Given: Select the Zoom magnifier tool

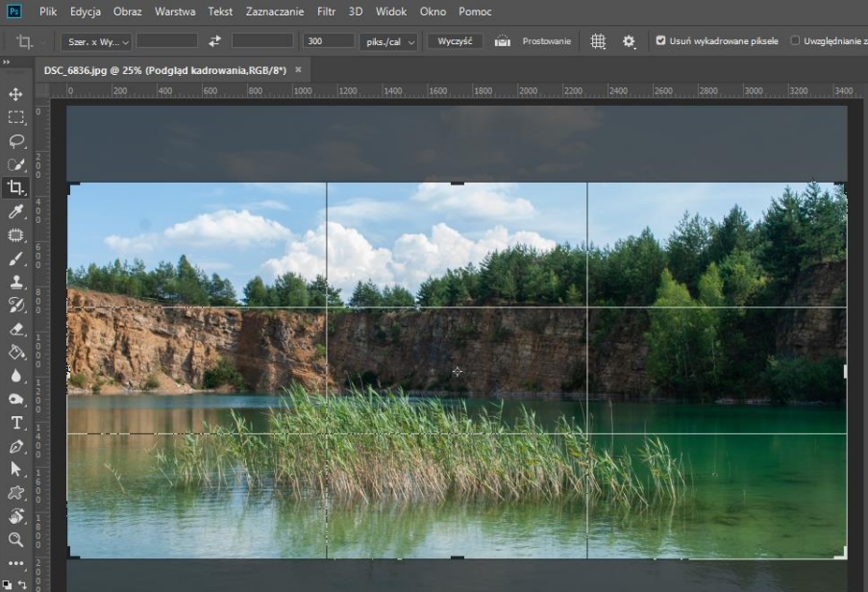Looking at the screenshot, I should pyautogui.click(x=16, y=540).
